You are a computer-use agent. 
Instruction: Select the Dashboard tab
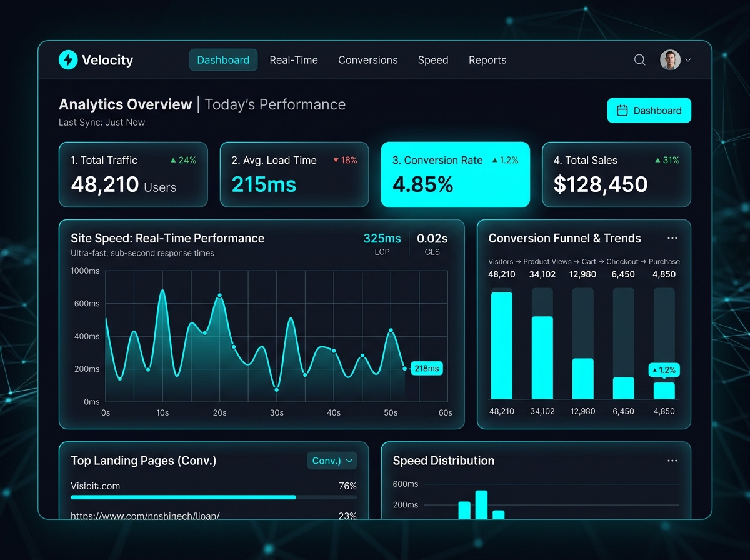[223, 60]
